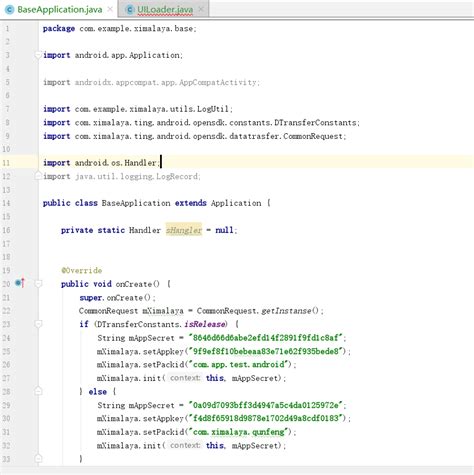This screenshot has height=475, width=474.
Task: Click the null keyword on line 16
Action: [x=224, y=230]
